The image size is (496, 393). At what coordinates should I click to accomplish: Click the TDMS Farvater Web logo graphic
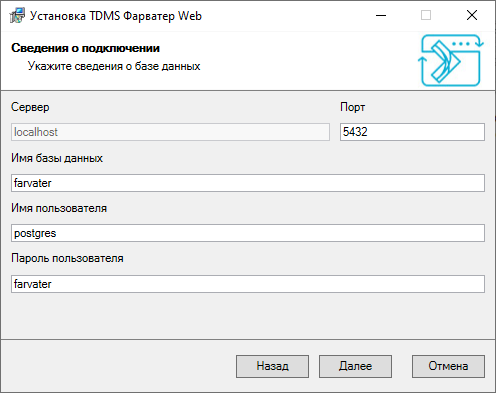click(451, 60)
